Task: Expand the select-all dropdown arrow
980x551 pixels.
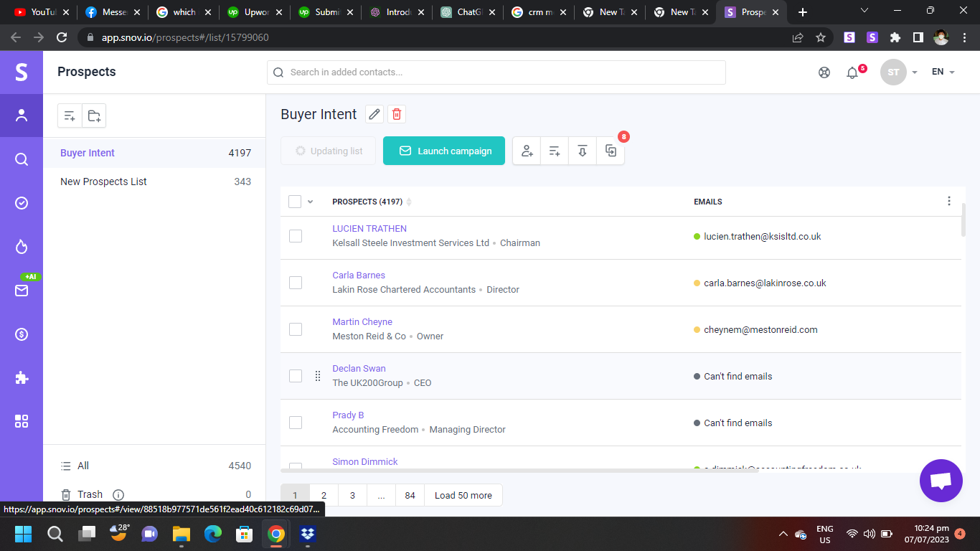Action: [x=311, y=202]
